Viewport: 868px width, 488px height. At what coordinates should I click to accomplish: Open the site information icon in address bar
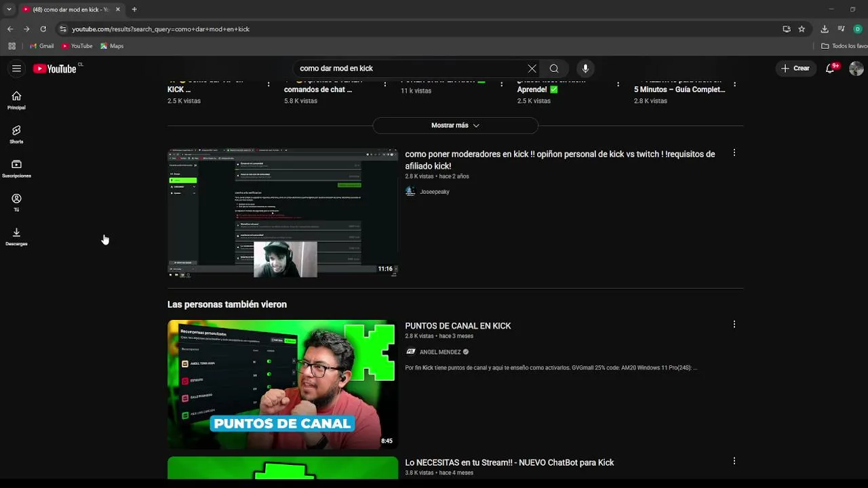63,29
